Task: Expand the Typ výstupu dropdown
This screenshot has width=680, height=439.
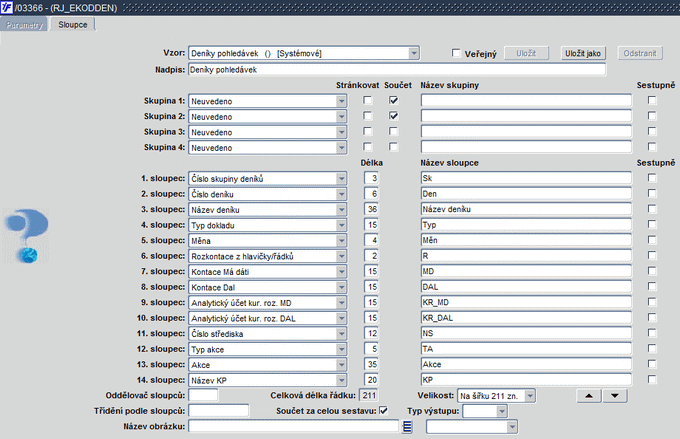Action: (502, 411)
